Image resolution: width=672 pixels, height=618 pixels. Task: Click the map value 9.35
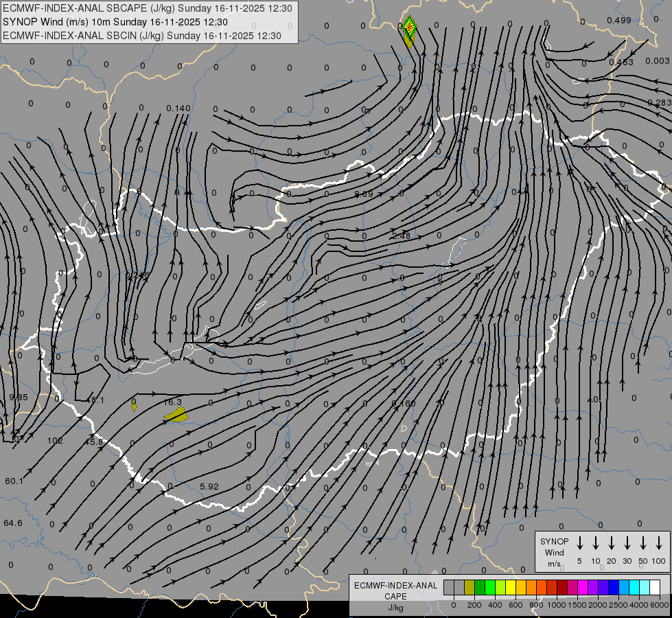(x=19, y=397)
